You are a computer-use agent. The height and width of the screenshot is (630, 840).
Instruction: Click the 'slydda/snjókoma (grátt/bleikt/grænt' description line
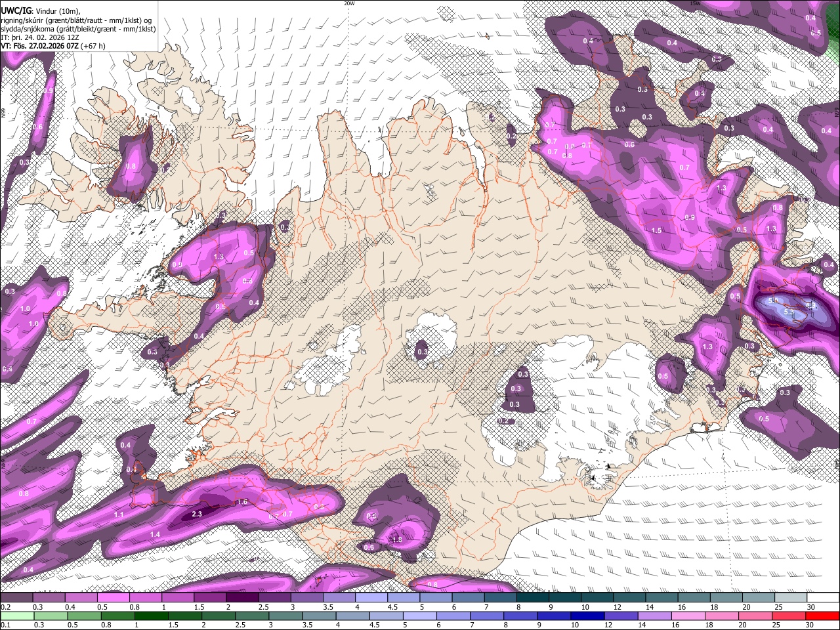tap(78, 29)
